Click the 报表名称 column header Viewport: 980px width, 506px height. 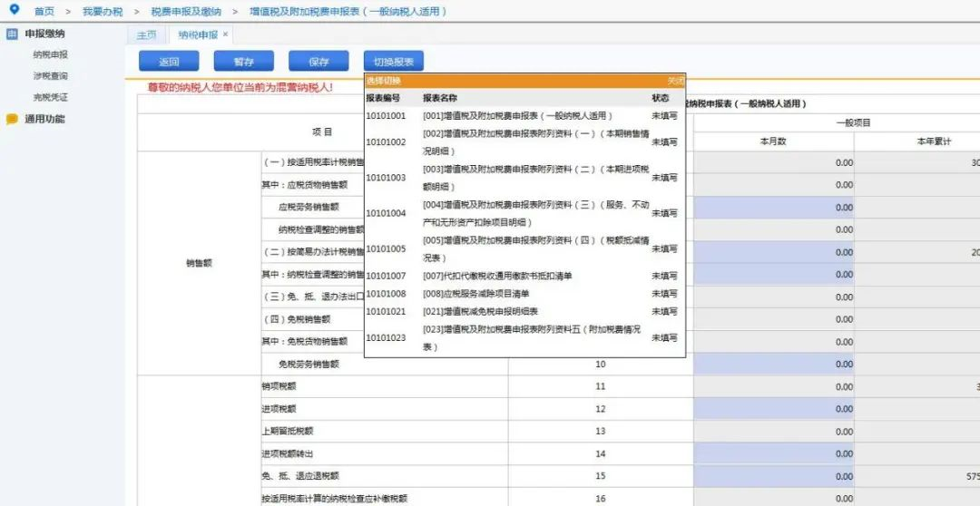(x=440, y=99)
